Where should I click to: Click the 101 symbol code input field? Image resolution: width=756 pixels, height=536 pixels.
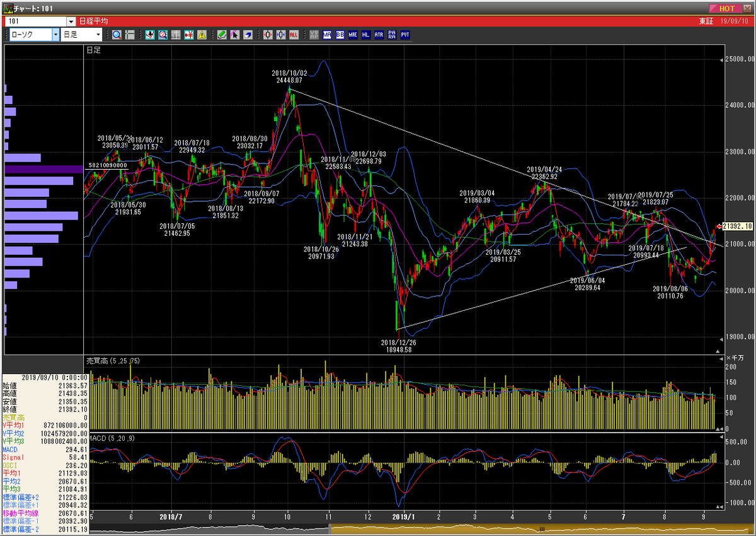tap(36, 21)
